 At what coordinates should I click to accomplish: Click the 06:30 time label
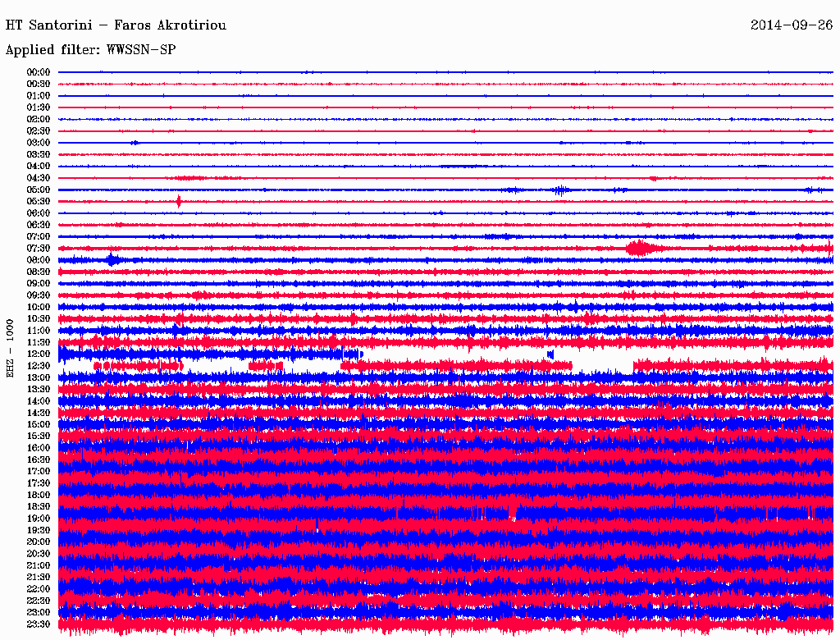(38, 225)
